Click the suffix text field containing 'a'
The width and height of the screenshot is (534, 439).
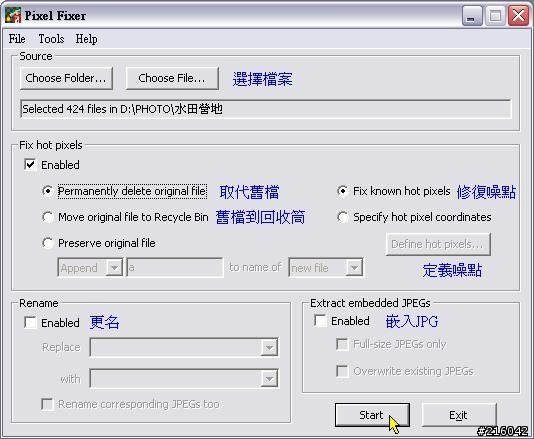pos(175,268)
